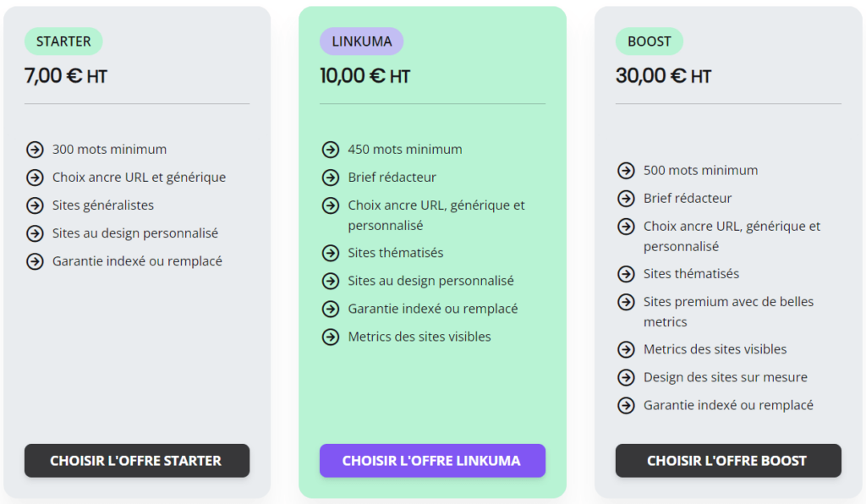Image resolution: width=866 pixels, height=504 pixels.
Task: Choose the Starter offer button
Action: [x=136, y=461]
